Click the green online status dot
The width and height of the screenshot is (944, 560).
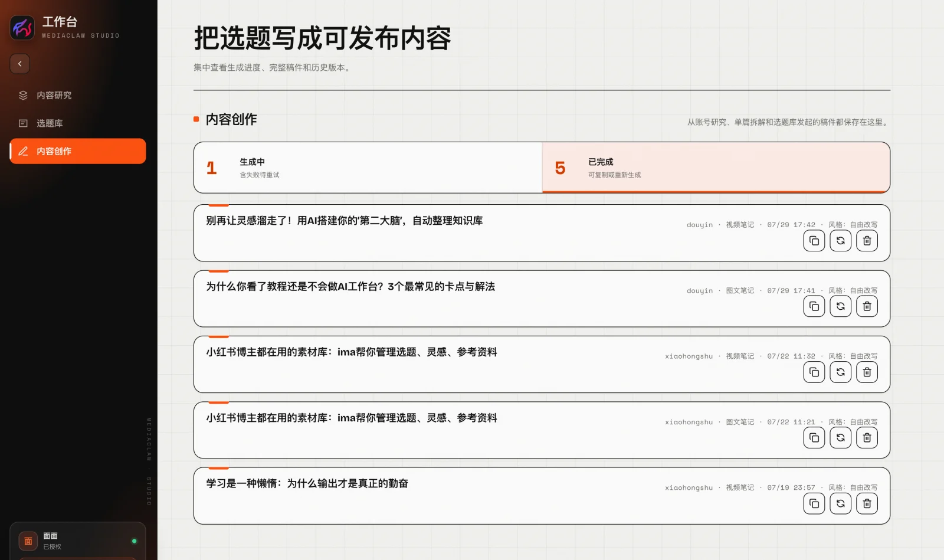tap(135, 541)
